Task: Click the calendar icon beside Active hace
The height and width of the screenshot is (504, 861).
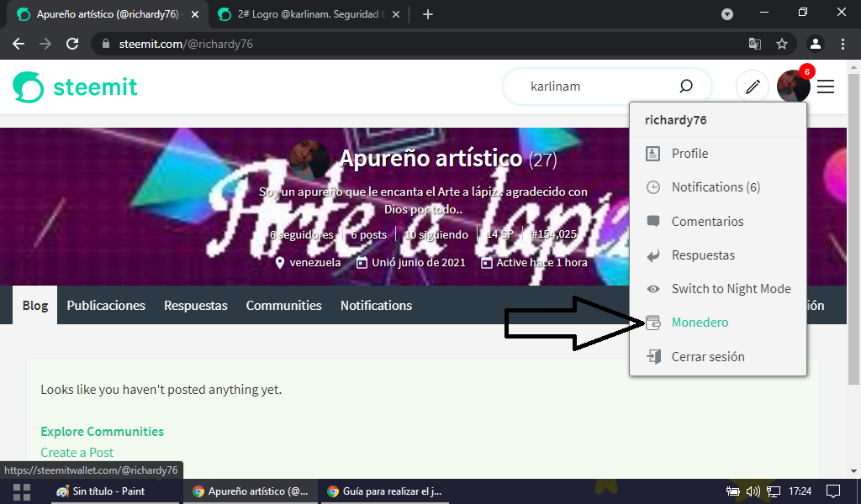Action: click(x=487, y=263)
